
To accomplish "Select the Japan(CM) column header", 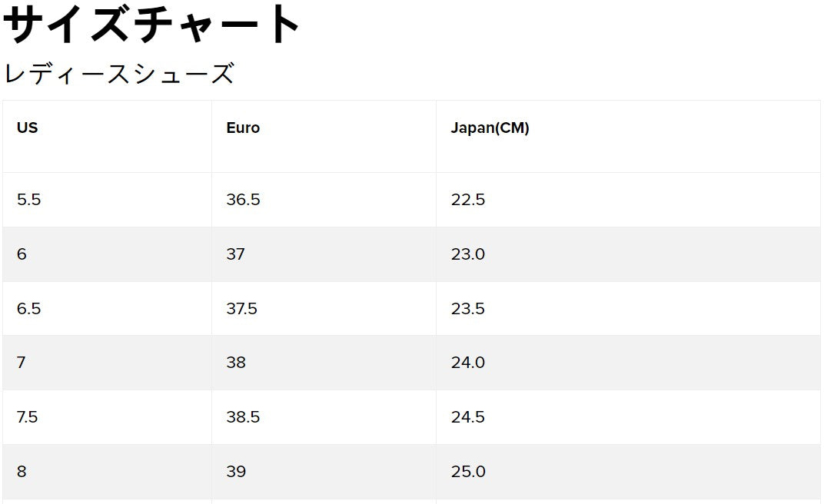I will tap(490, 128).
